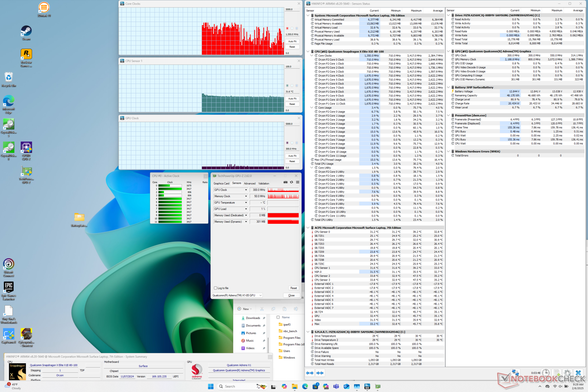Click HWiNFO collapse columns arrows button
Image resolution: width=588 pixels, height=392 pixels.
point(320,373)
